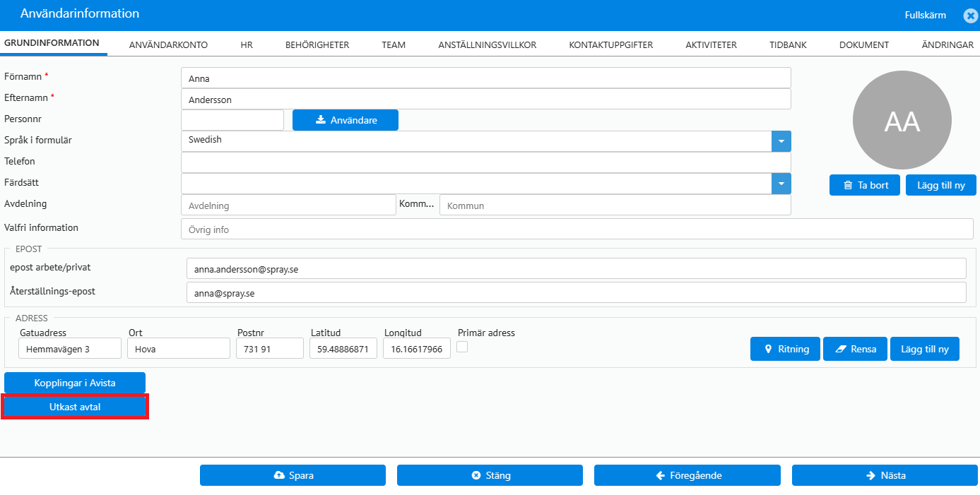The image size is (980, 495).
Task: Click the Övrig info text field
Action: point(577,229)
